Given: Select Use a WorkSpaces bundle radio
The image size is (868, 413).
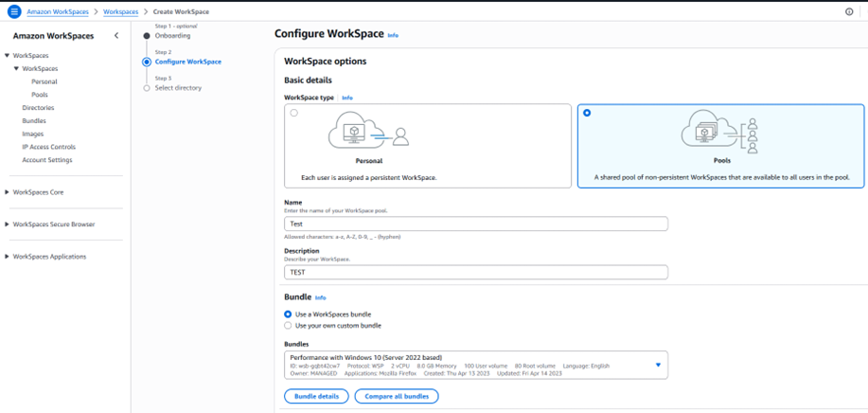Looking at the screenshot, I should click(288, 314).
